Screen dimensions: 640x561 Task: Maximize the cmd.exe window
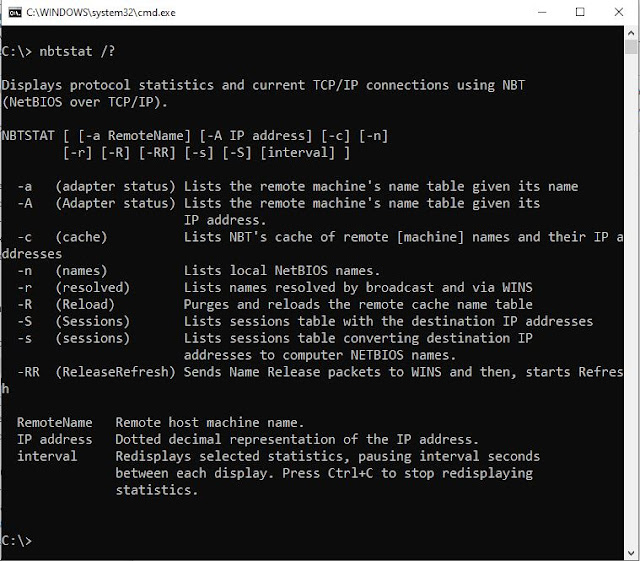(x=580, y=12)
